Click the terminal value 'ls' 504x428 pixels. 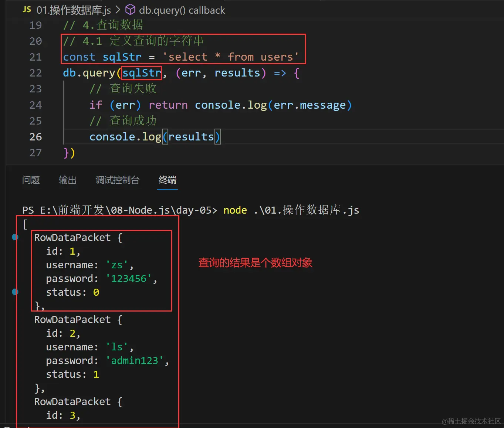(117, 347)
